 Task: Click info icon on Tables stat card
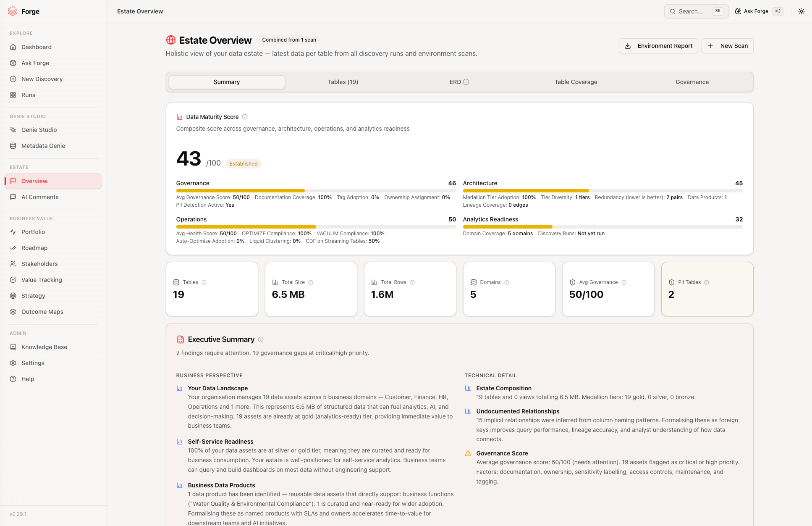point(204,282)
